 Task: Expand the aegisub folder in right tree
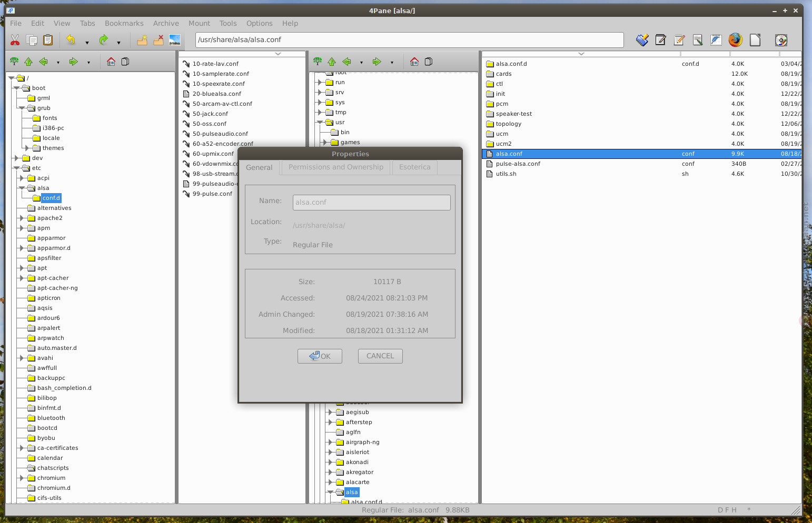coord(330,412)
